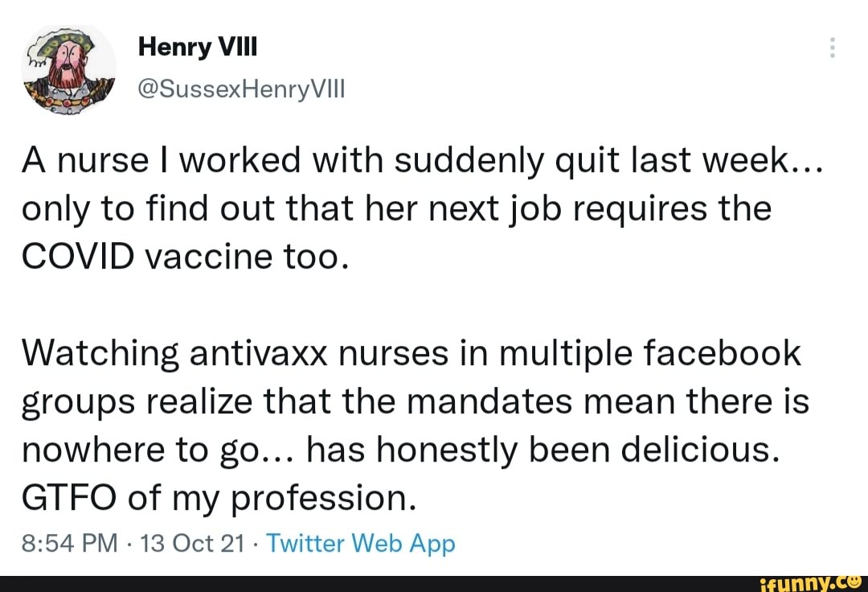The height and width of the screenshot is (592, 868).
Task: Open the tweet's three-dot more options menu
Action: click(832, 49)
